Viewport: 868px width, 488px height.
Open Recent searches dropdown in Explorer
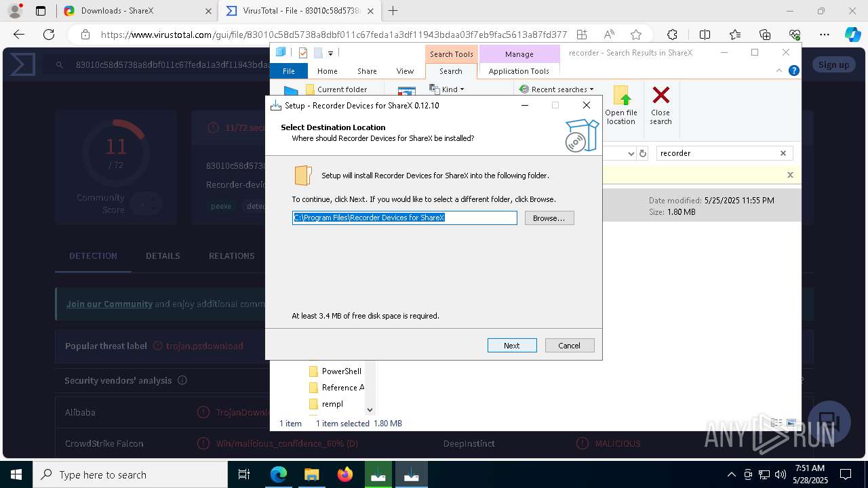click(x=557, y=89)
